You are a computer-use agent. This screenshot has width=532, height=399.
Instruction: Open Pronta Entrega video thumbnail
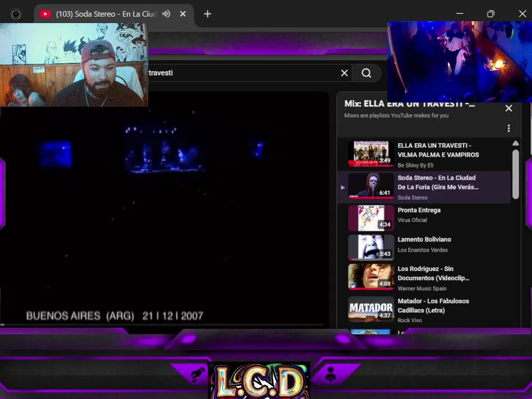coord(371,218)
